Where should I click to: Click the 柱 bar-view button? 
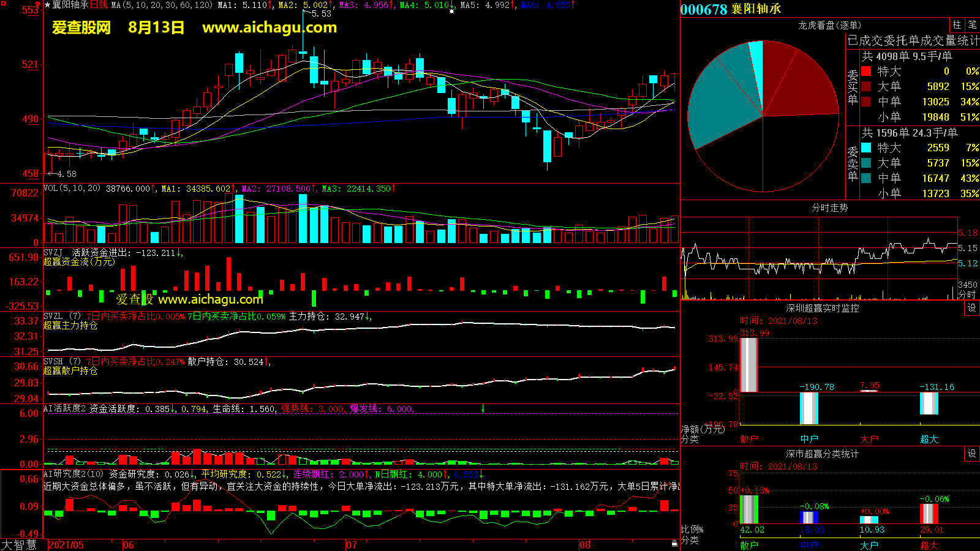point(957,24)
